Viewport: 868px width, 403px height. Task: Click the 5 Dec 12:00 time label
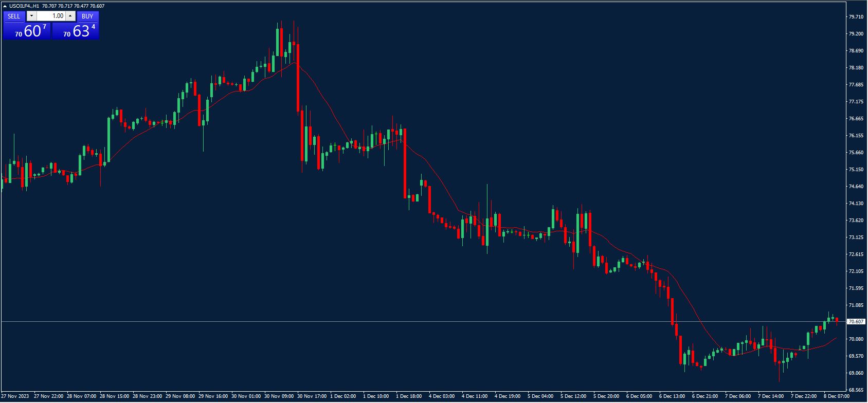(x=573, y=396)
